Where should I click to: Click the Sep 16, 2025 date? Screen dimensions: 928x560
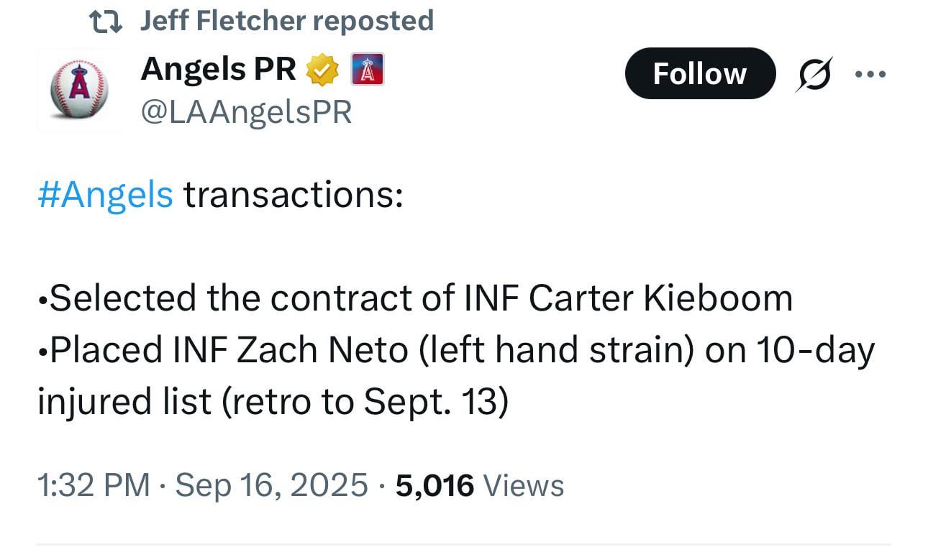[x=271, y=485]
